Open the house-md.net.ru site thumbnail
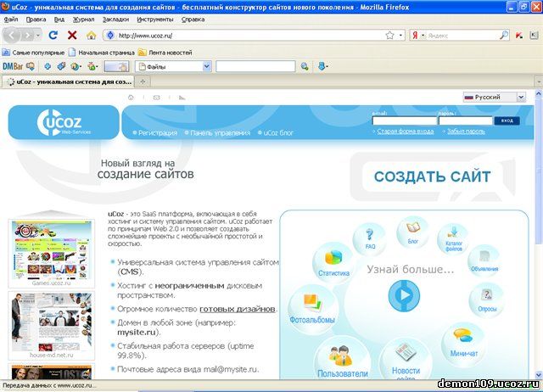 point(51,325)
